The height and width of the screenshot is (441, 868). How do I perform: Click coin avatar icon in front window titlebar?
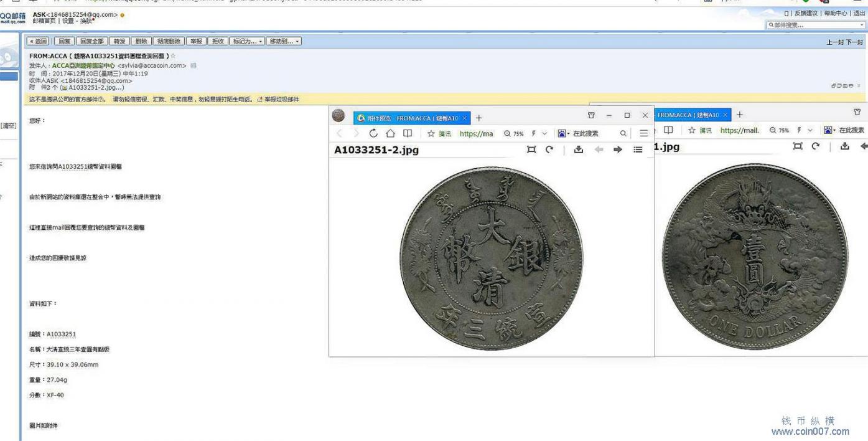338,115
